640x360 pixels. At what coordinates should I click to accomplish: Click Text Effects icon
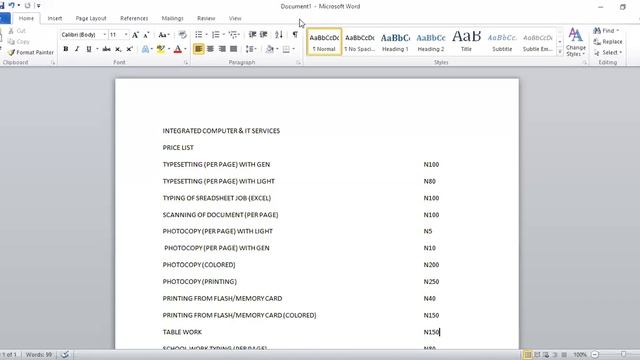145,49
